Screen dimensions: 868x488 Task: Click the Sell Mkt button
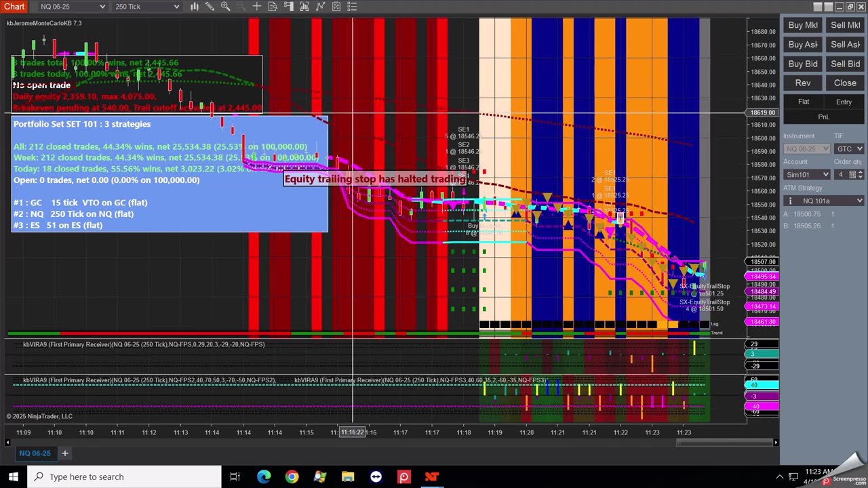pyautogui.click(x=845, y=25)
